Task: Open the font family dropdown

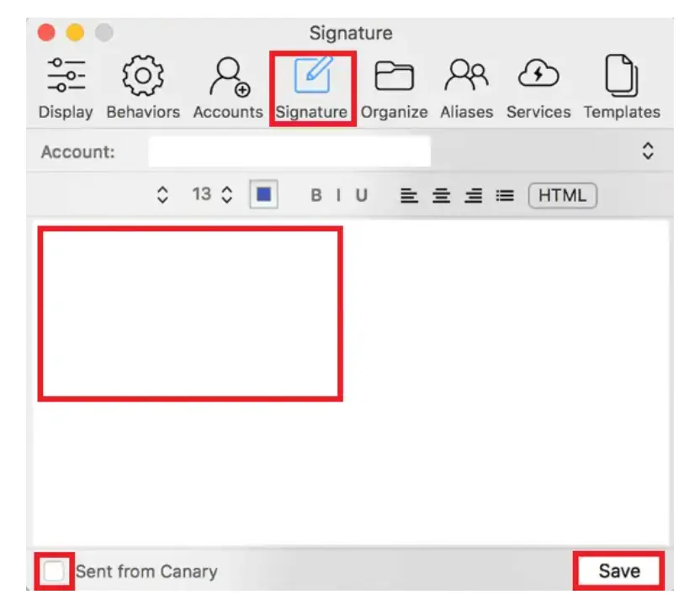Action: tap(163, 194)
